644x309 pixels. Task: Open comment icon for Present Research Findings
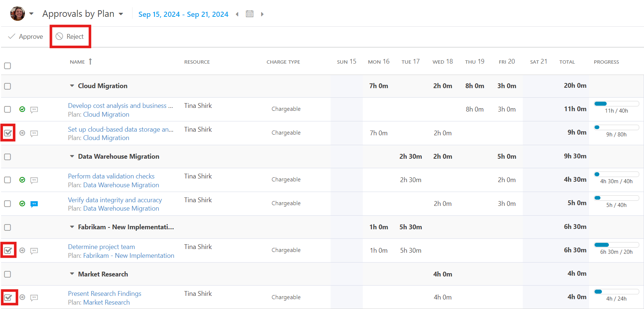point(34,298)
